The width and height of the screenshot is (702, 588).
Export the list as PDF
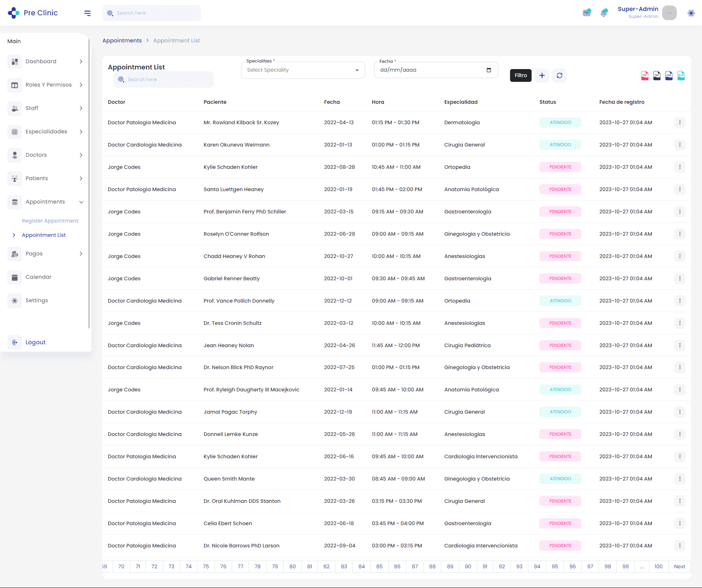click(x=645, y=76)
